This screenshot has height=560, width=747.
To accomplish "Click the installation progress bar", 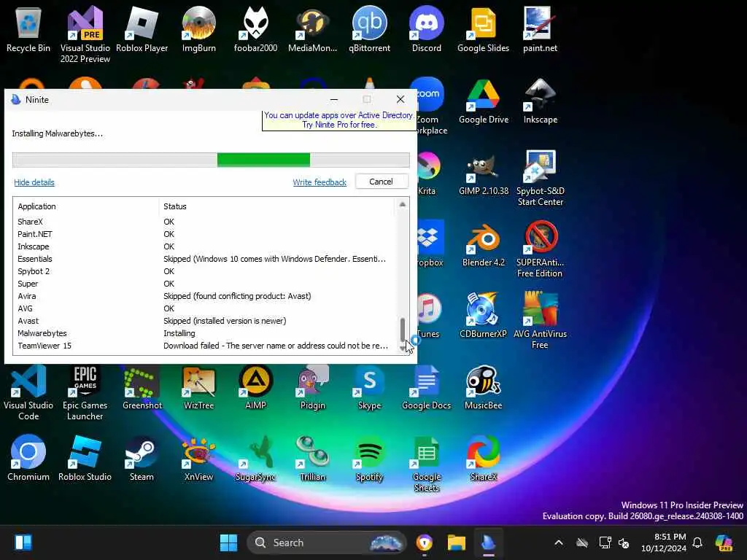I will pyautogui.click(x=211, y=160).
